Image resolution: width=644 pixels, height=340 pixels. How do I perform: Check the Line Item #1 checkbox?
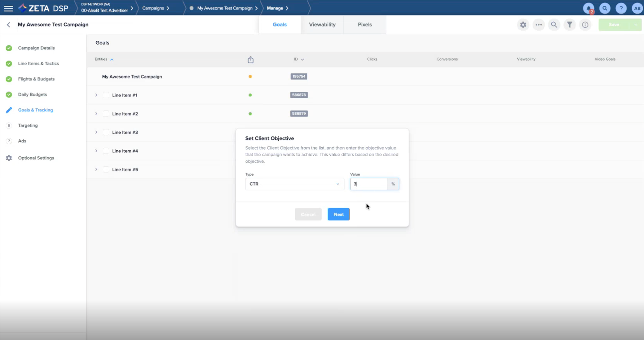point(106,95)
